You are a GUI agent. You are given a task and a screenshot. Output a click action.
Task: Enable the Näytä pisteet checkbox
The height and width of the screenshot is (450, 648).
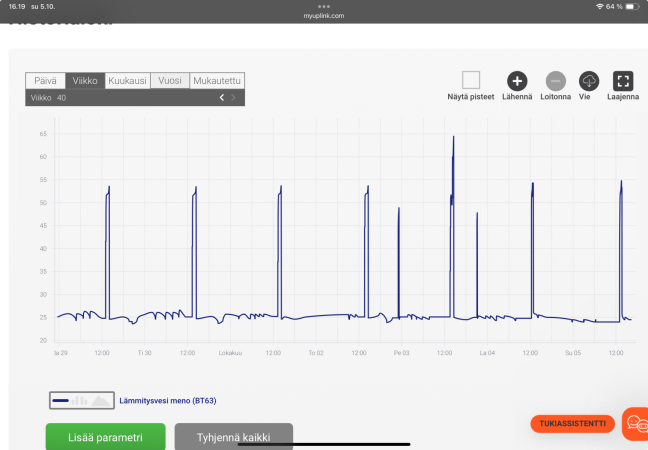click(471, 80)
